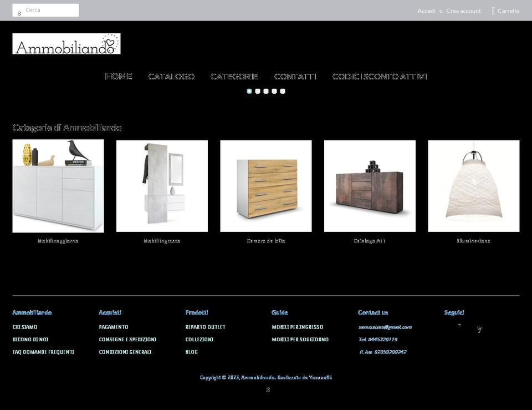Open the Carrello link

pyautogui.click(x=509, y=11)
